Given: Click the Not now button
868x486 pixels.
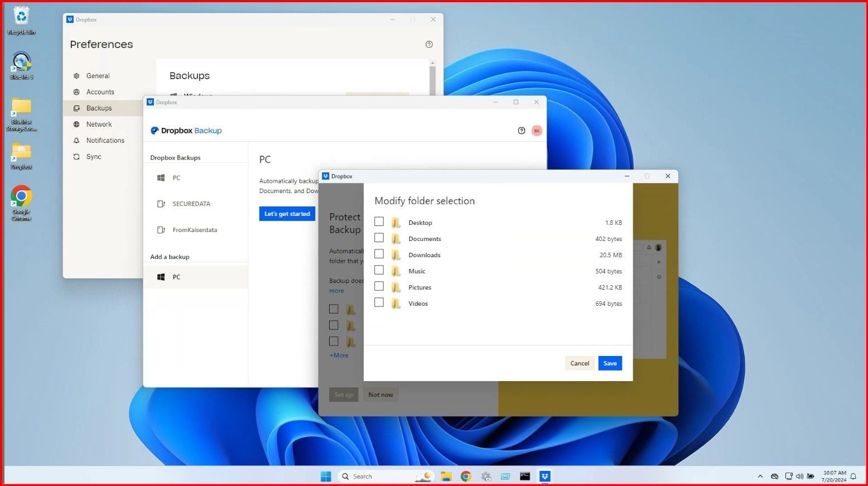Looking at the screenshot, I should coord(380,394).
